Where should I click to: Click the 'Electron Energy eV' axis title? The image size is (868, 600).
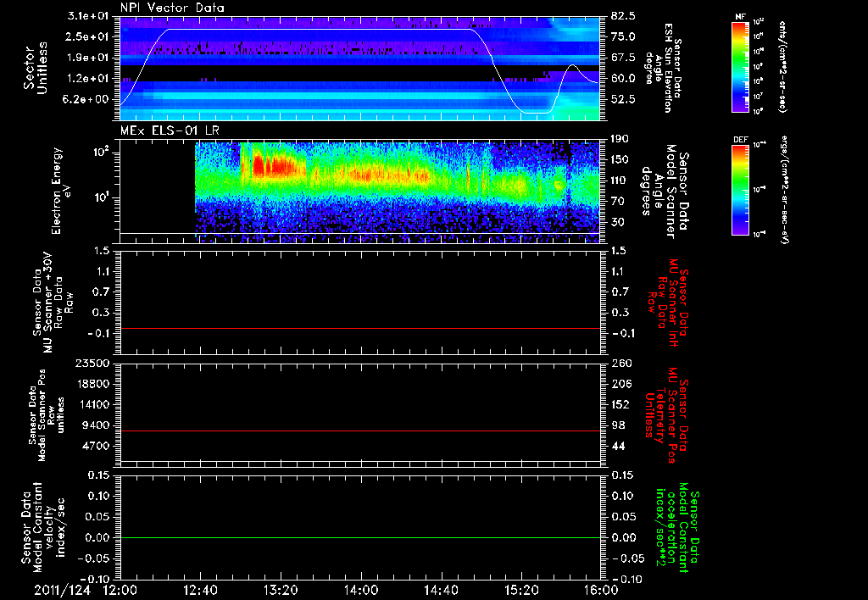[x=60, y=191]
